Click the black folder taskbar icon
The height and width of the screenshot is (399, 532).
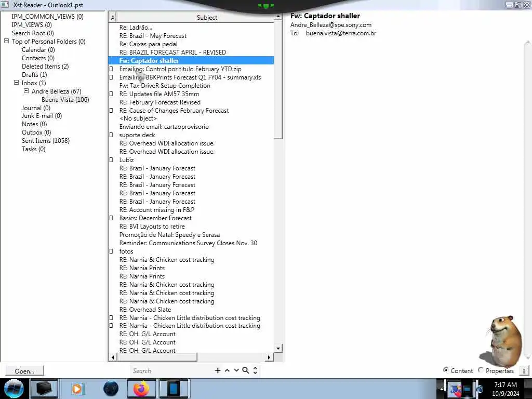coord(44,389)
